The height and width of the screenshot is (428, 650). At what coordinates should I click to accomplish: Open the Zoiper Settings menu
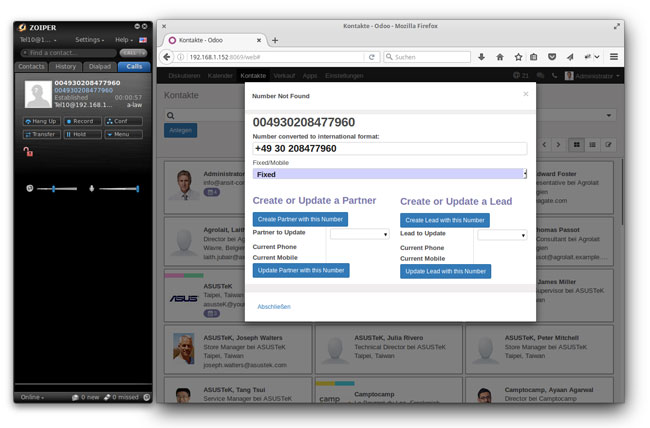tap(90, 40)
